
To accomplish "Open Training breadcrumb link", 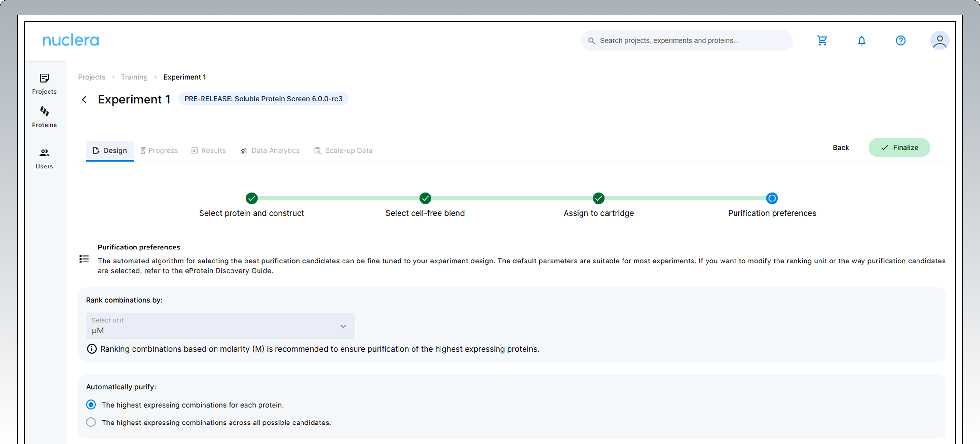I will 134,77.
